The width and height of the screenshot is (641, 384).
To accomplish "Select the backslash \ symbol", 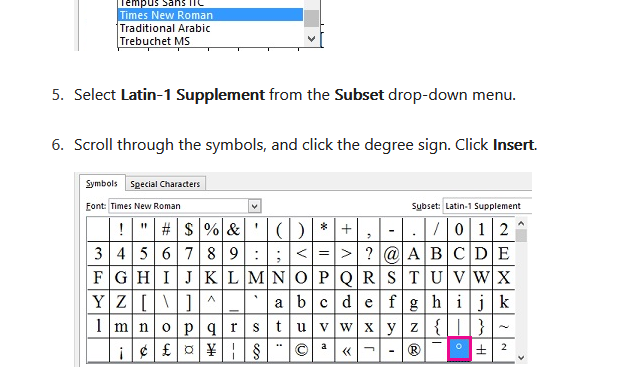I will click(x=166, y=302).
